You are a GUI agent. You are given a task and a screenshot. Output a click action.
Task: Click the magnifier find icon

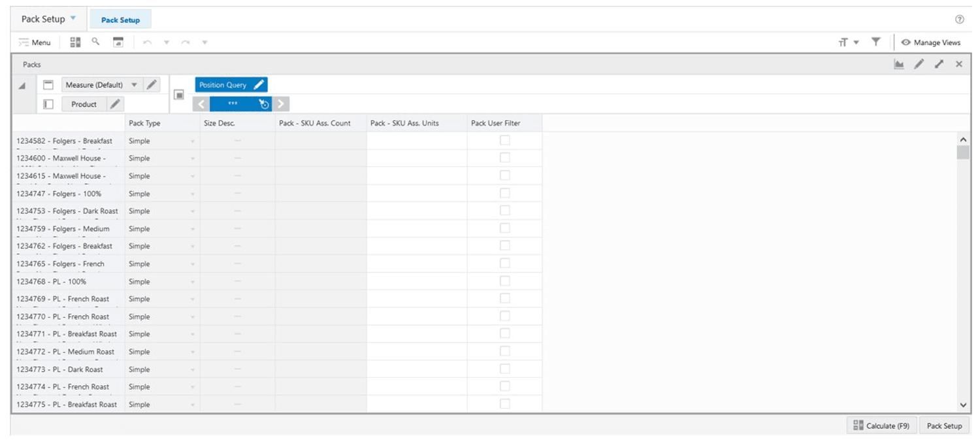(x=95, y=41)
